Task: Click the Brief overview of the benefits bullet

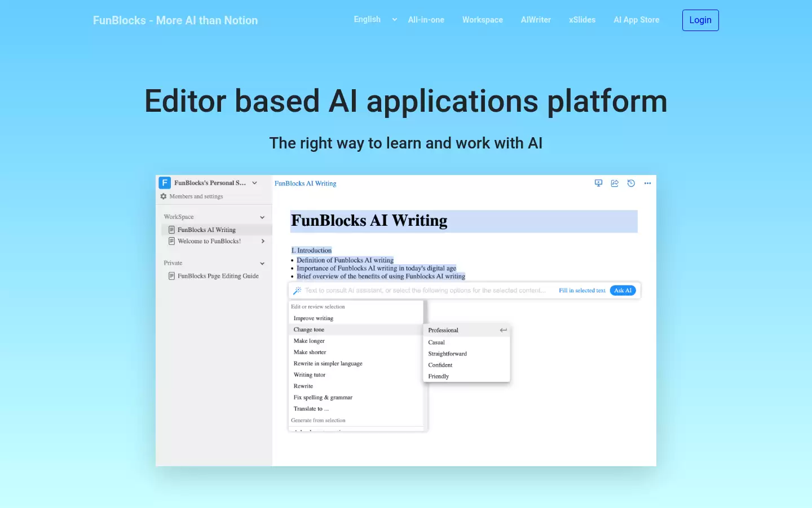Action: click(381, 276)
